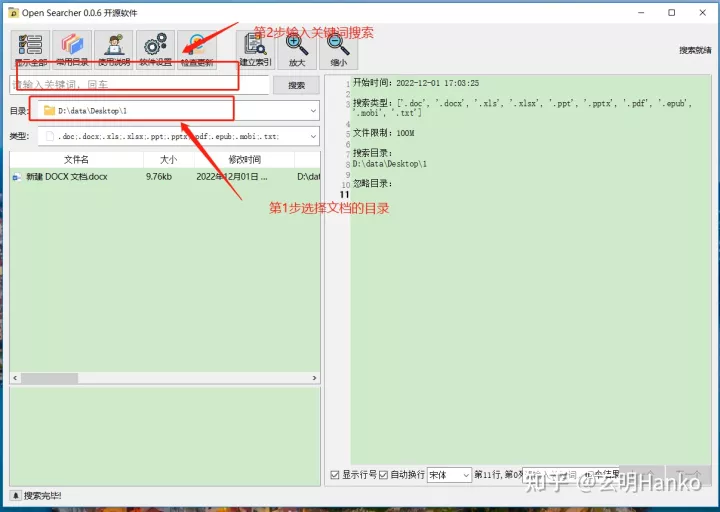Open the 宋体 font dropdown
This screenshot has width=720, height=512.
pyautogui.click(x=449, y=475)
